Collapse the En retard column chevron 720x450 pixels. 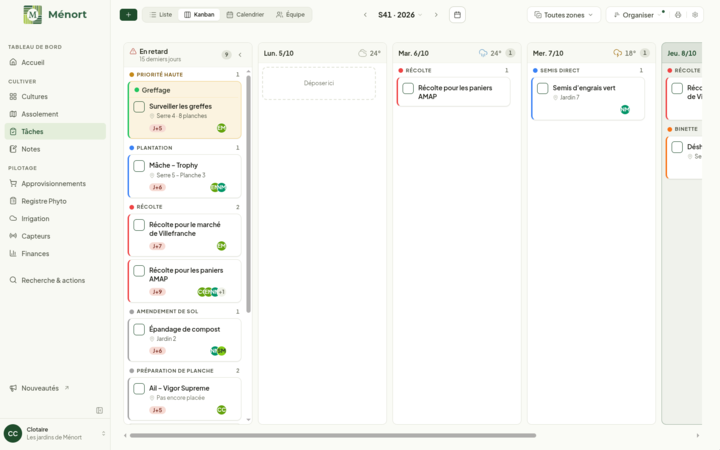coord(240,55)
